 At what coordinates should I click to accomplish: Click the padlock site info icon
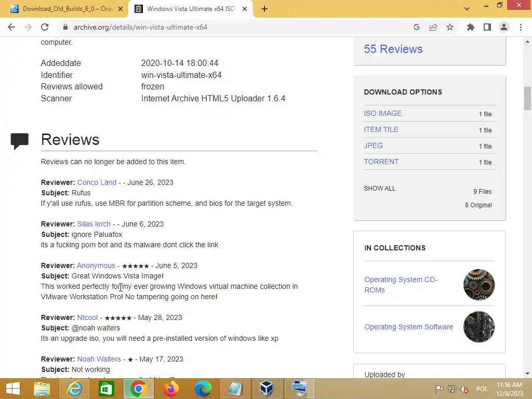click(65, 27)
